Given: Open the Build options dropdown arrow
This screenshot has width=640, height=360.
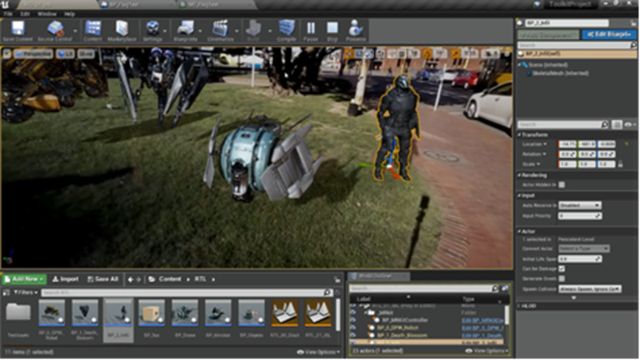Looking at the screenshot, I should (269, 31).
